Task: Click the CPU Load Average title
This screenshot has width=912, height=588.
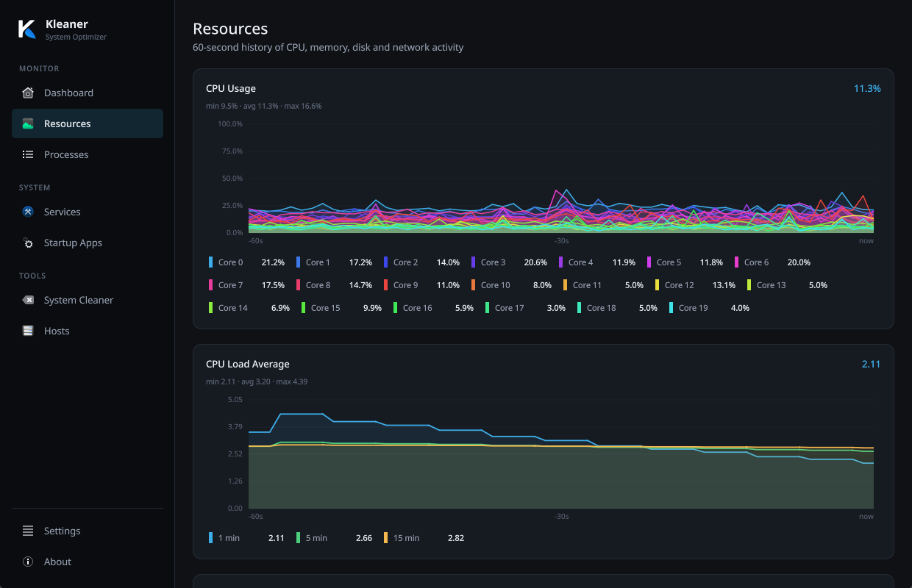Action: pyautogui.click(x=248, y=364)
